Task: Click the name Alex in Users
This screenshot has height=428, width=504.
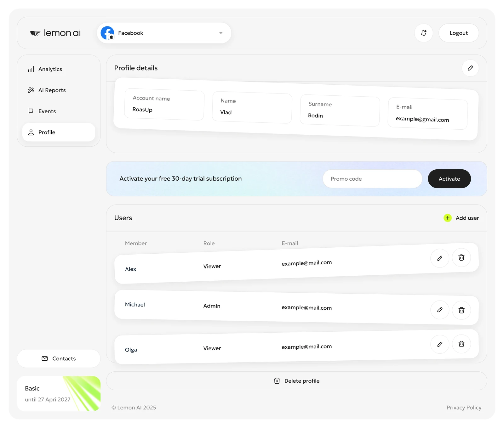Action: [130, 269]
